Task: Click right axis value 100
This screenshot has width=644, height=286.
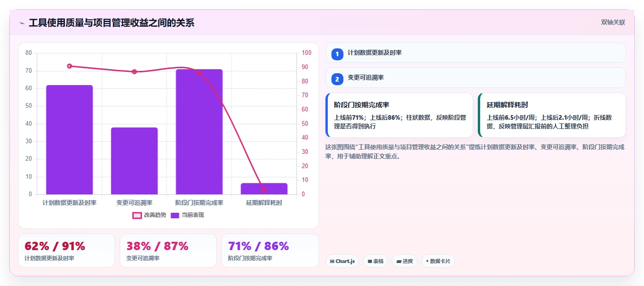Action: pos(307,53)
